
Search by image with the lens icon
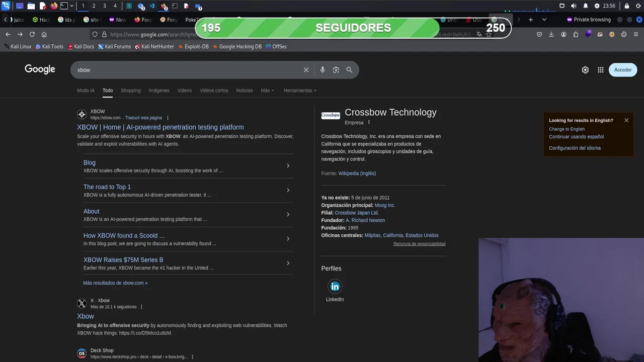(336, 70)
